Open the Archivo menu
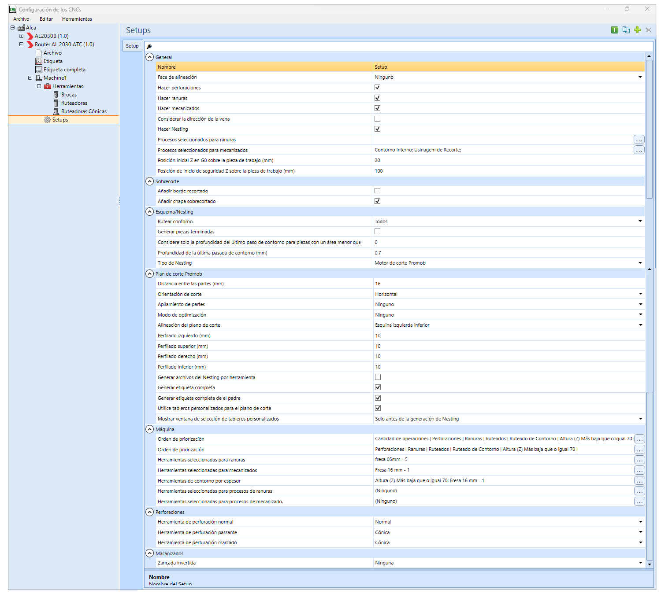This screenshot has height=616, width=672. click(x=21, y=19)
